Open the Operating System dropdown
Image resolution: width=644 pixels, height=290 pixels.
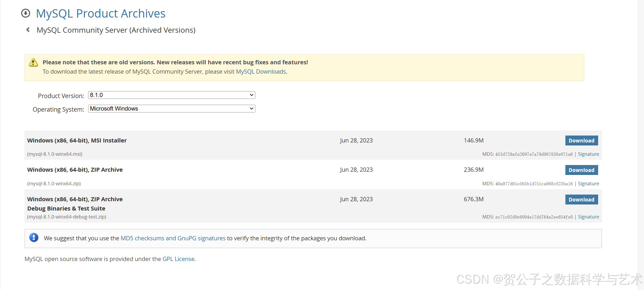[x=172, y=109]
